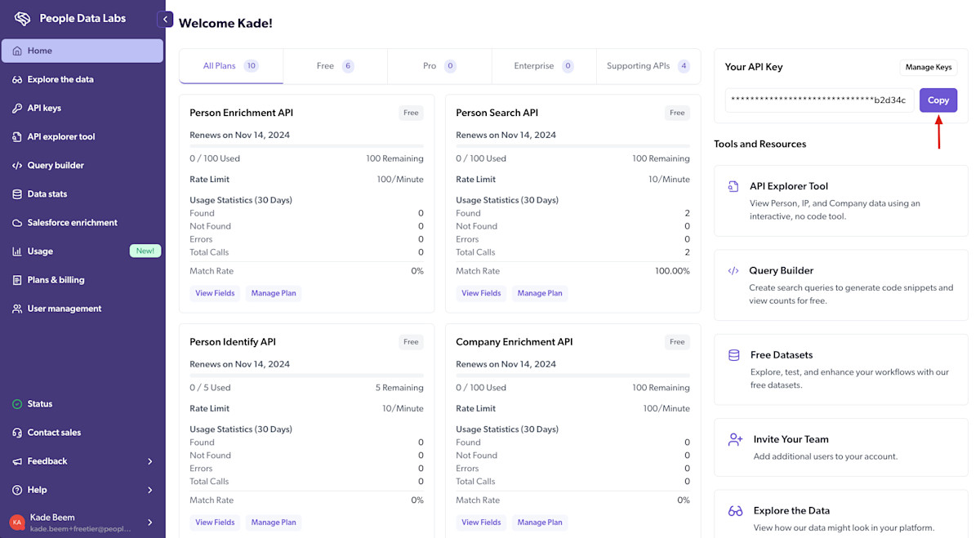Copy your API key

(938, 100)
